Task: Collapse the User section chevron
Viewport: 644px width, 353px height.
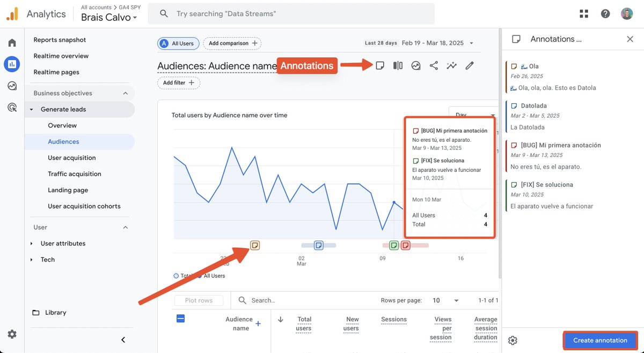Action: pyautogui.click(x=126, y=227)
